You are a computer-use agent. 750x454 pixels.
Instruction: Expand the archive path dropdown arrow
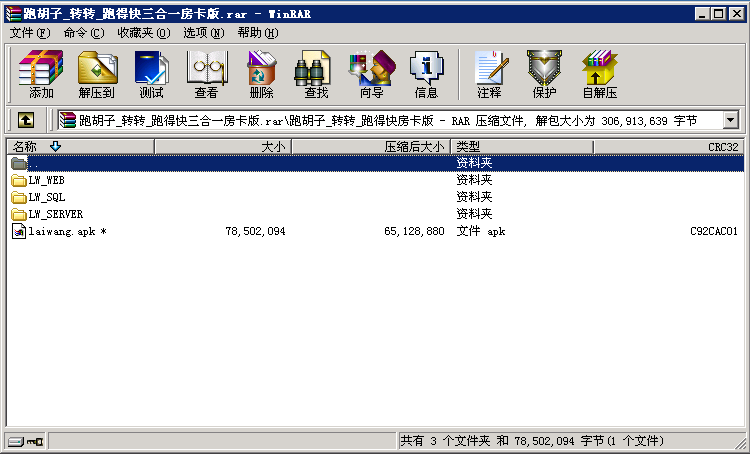pos(730,120)
